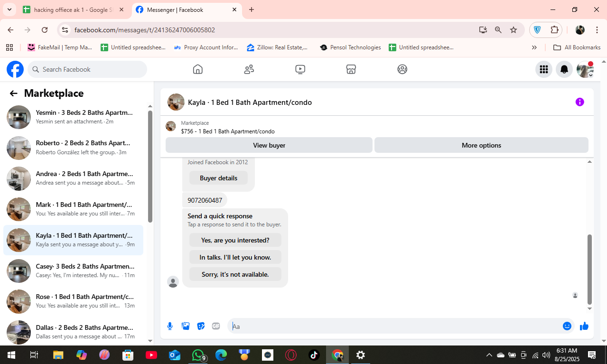Image resolution: width=607 pixels, height=364 pixels.
Task: Open the Extensions puzzle icon
Action: (554, 30)
